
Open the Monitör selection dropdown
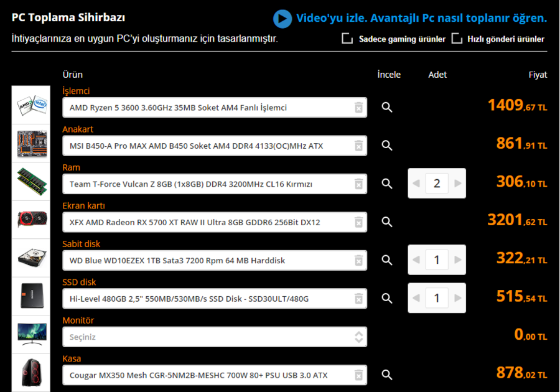point(214,337)
